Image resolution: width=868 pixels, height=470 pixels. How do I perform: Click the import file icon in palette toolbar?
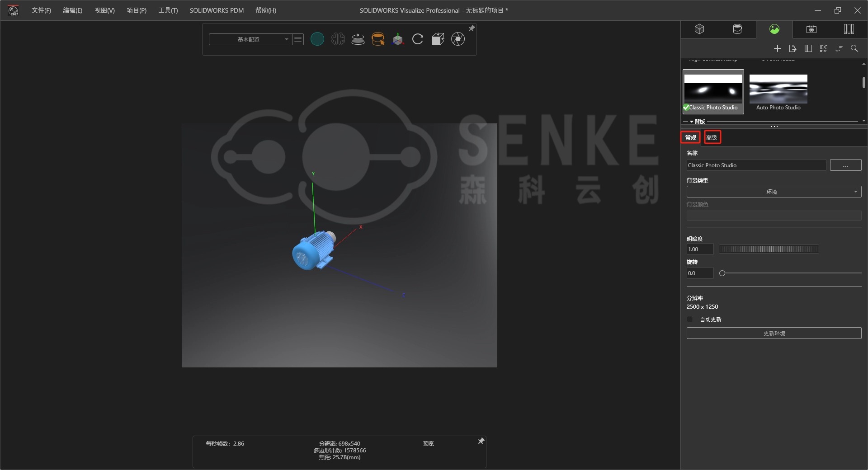[x=793, y=48]
